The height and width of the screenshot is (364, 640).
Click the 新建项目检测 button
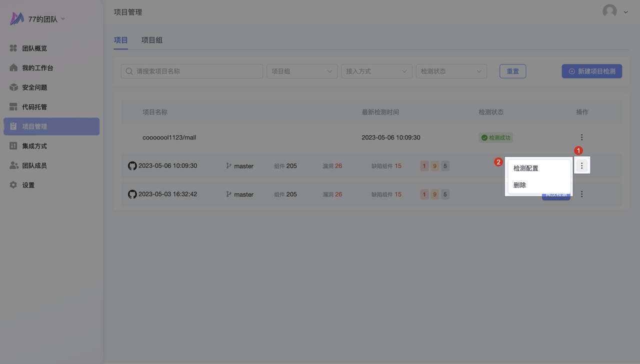coord(591,71)
